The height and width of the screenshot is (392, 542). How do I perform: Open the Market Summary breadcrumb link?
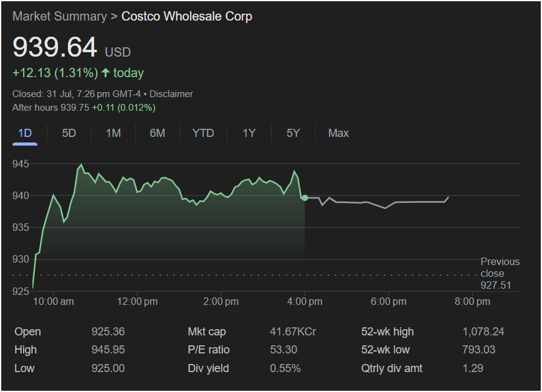[x=60, y=17]
